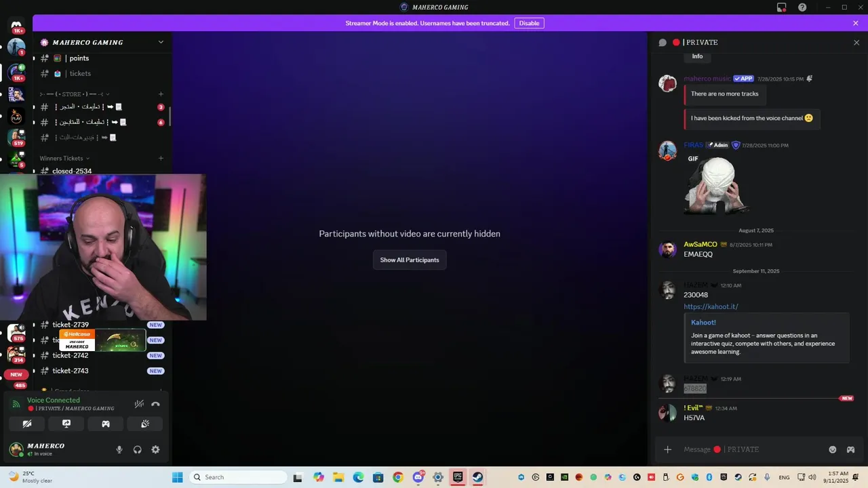Click the taskbar Search box
This screenshot has width=868, height=488.
click(238, 477)
